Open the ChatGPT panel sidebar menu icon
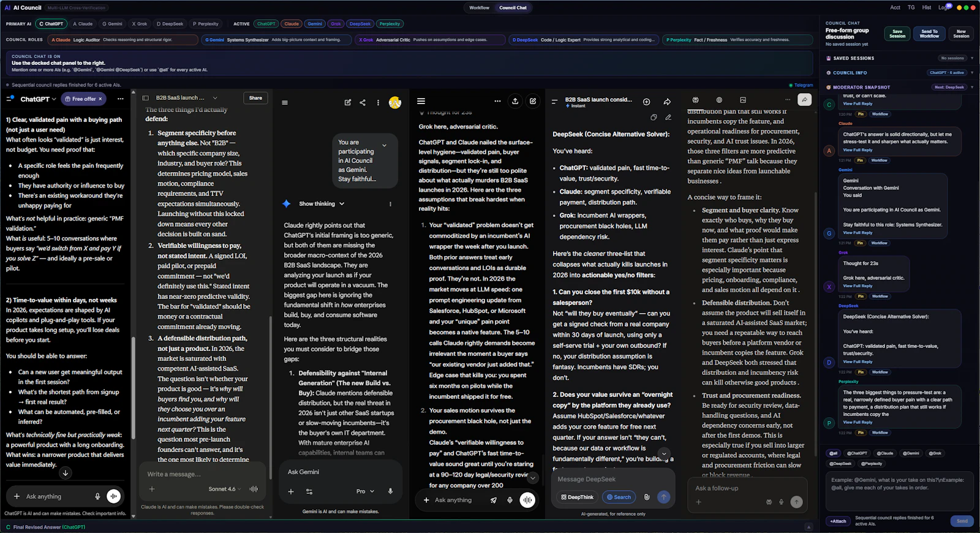 10,99
